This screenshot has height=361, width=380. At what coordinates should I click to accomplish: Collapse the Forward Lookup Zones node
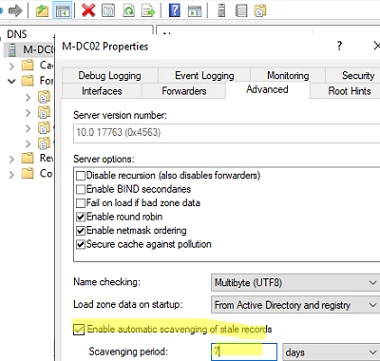12,81
